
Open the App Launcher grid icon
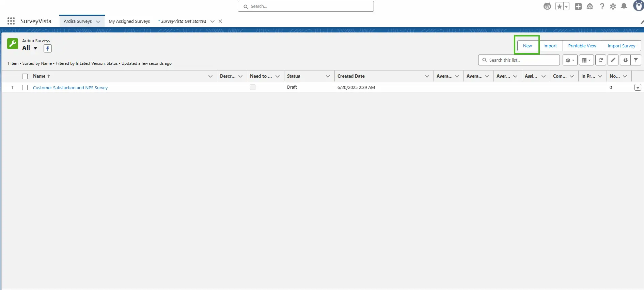click(11, 21)
